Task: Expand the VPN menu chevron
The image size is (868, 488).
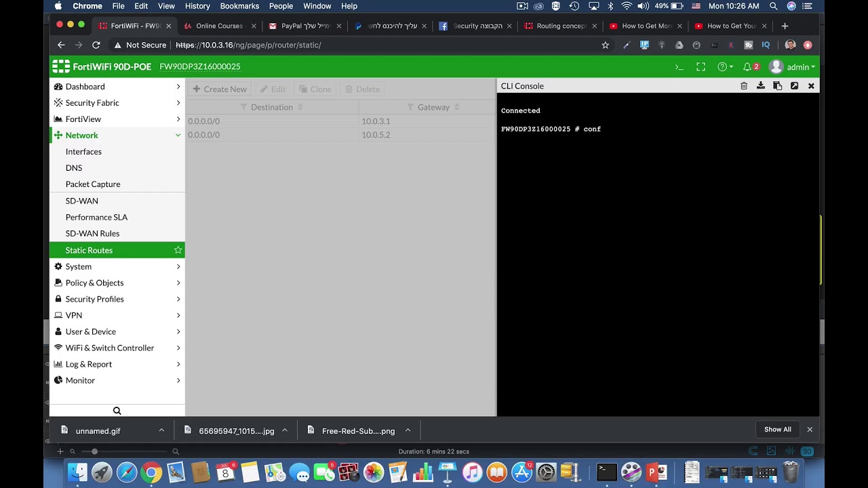Action: click(x=178, y=315)
